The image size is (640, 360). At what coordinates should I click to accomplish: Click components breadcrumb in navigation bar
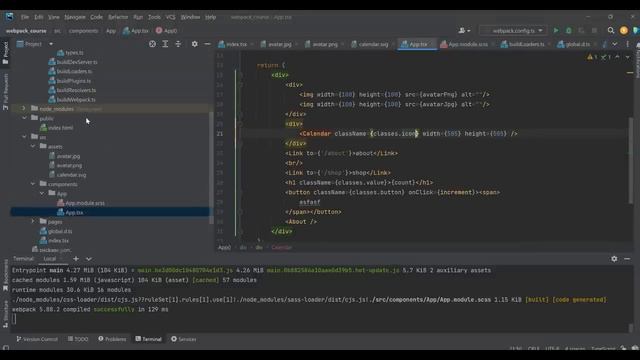coord(83,31)
